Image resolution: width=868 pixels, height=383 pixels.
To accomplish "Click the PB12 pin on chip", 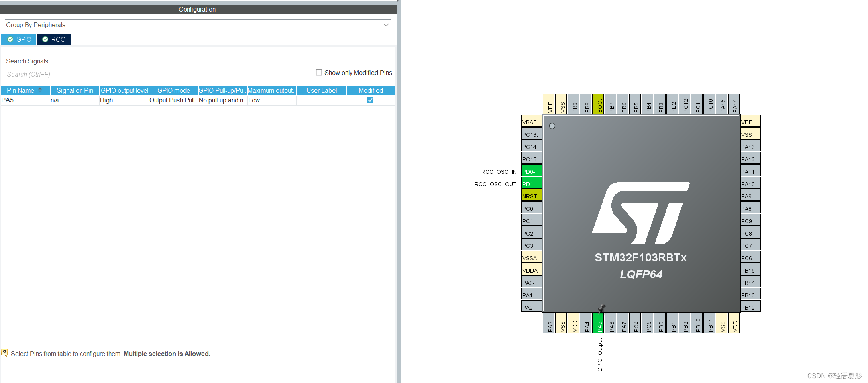I will tap(750, 307).
